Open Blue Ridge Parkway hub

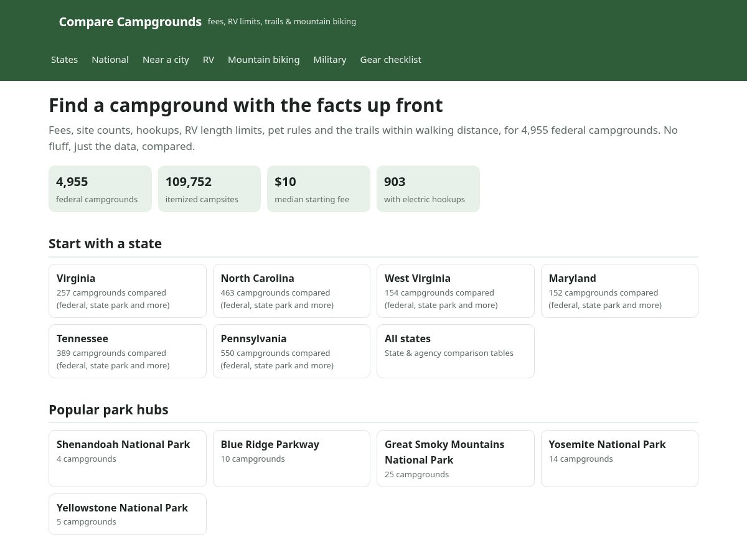[291, 458]
